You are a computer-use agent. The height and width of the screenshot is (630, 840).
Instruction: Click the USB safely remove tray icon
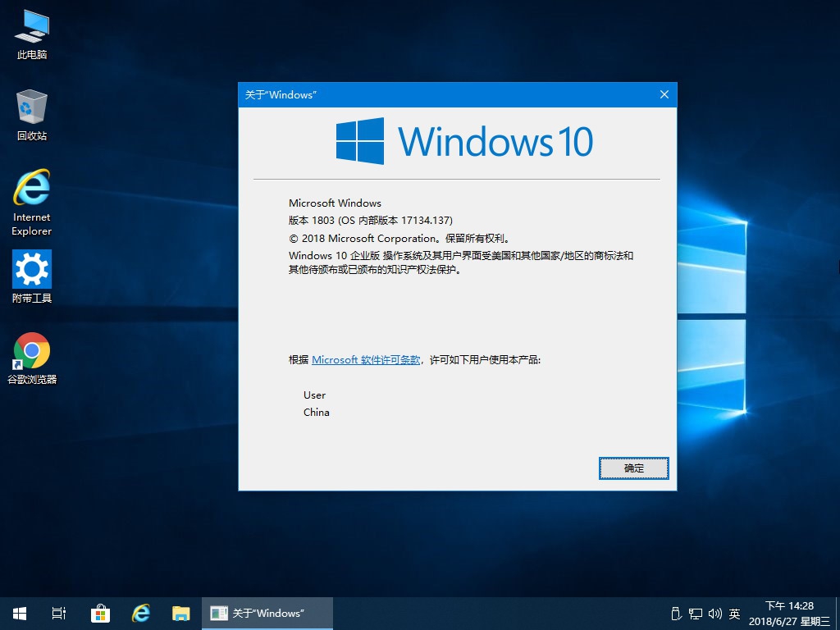(x=676, y=614)
